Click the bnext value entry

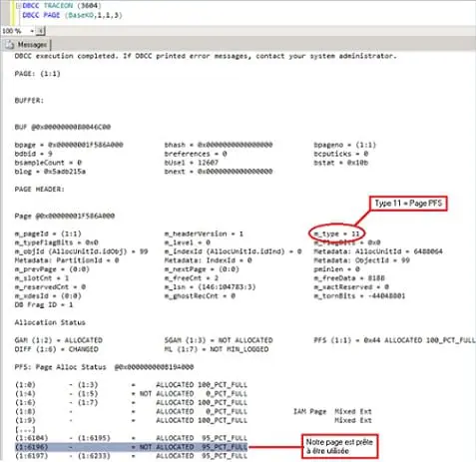[x=219, y=172]
